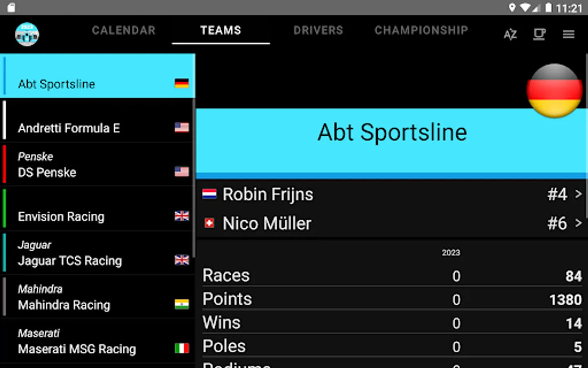Tap the large German flag ball
The image size is (588, 368).
[x=554, y=91]
